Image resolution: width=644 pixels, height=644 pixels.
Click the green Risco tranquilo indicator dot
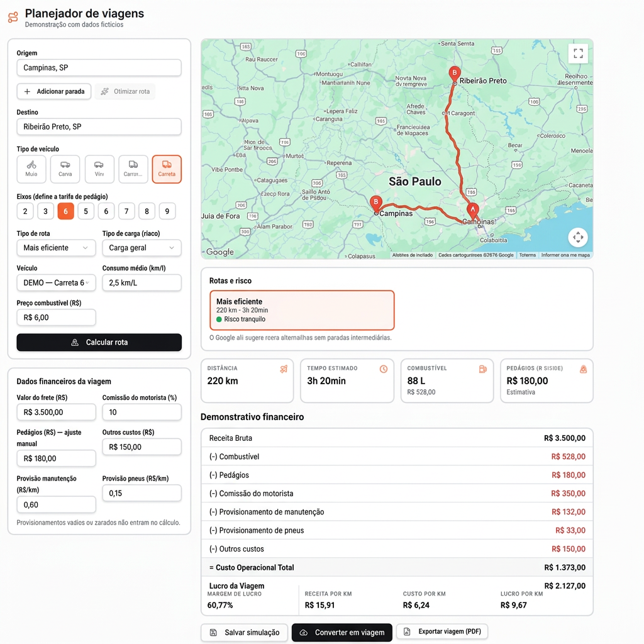pos(219,319)
